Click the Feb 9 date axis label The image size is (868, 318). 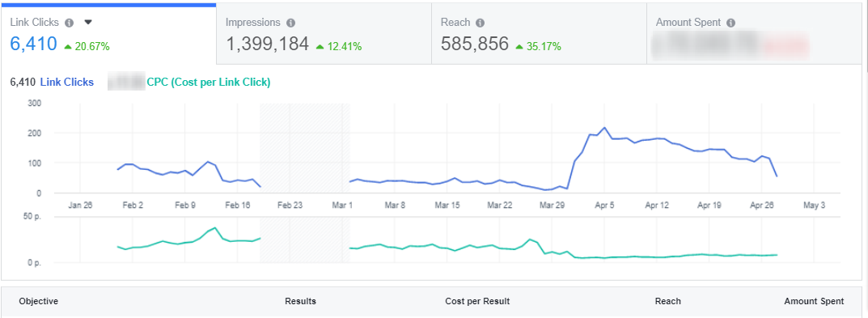185,205
